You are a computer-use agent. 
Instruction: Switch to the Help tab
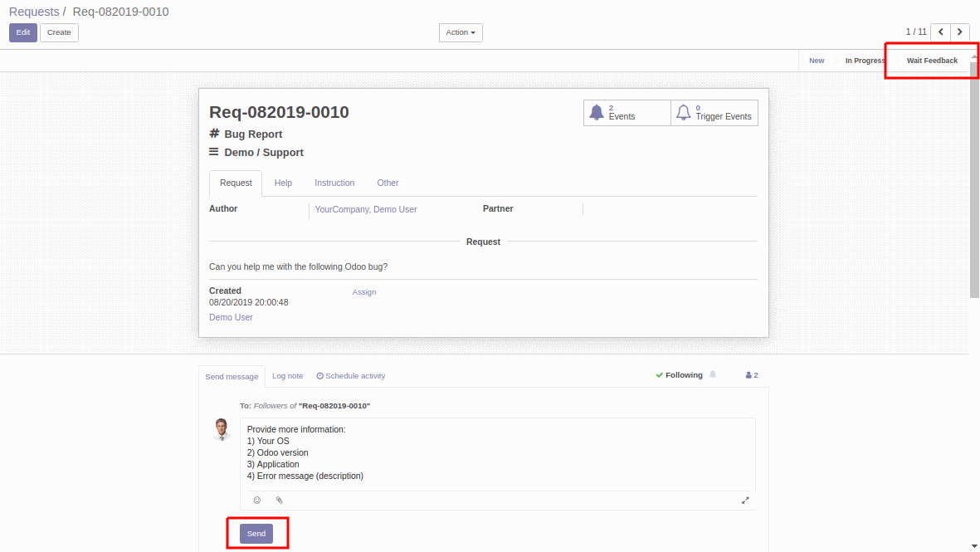283,183
